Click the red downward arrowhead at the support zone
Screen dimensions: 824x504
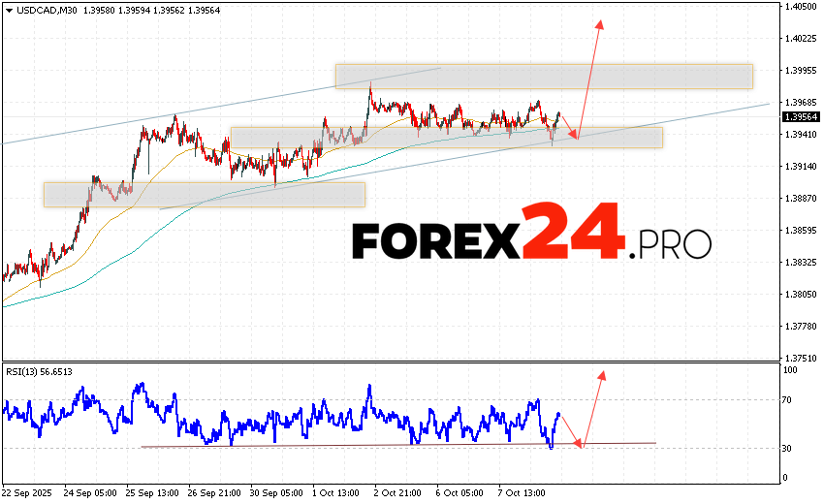coord(576,136)
